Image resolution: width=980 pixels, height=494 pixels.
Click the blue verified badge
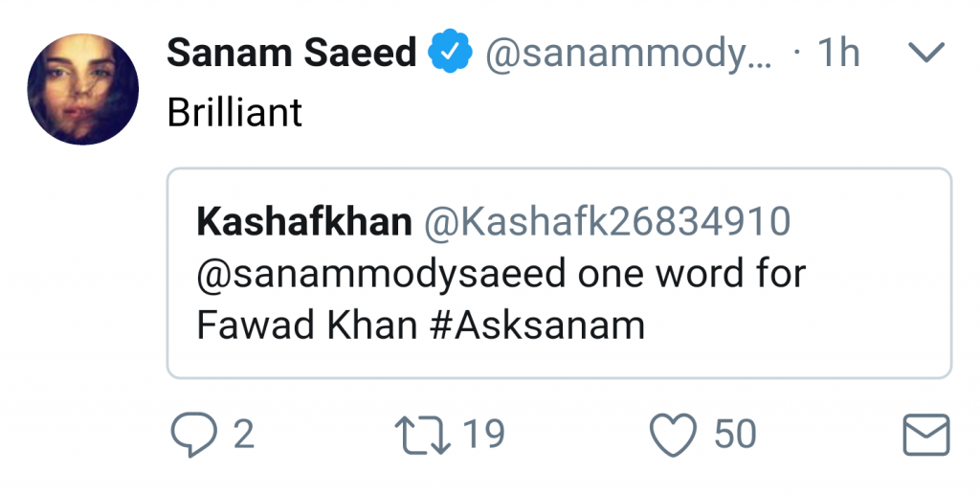click(450, 52)
